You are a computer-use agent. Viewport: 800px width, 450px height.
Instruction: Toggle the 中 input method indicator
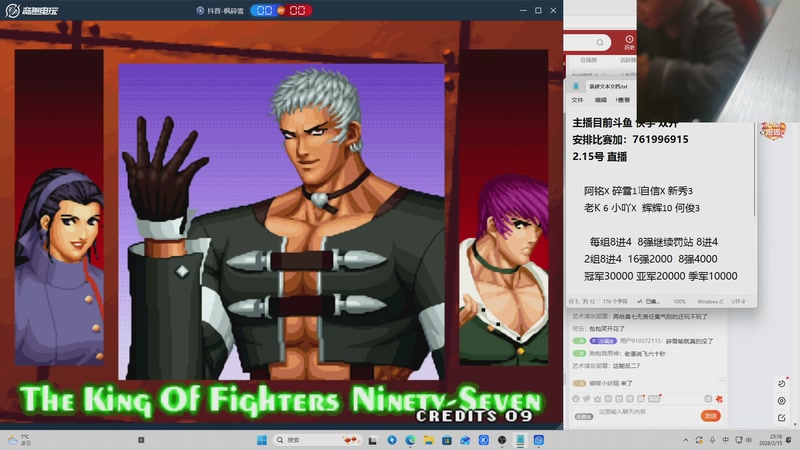pos(726,440)
